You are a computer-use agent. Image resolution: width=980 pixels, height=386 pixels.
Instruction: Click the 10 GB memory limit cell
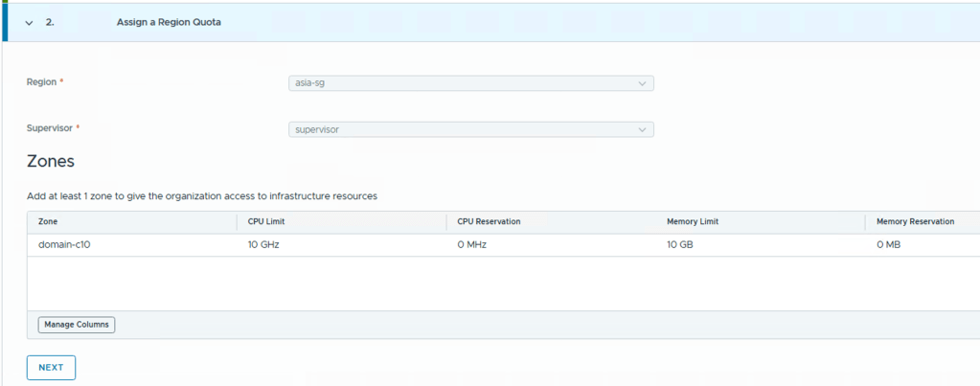[x=682, y=244]
